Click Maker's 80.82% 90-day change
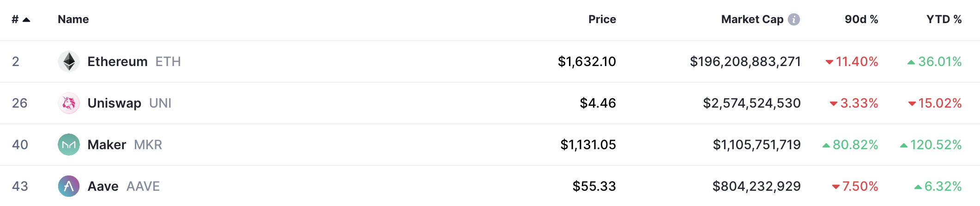 tap(855, 145)
